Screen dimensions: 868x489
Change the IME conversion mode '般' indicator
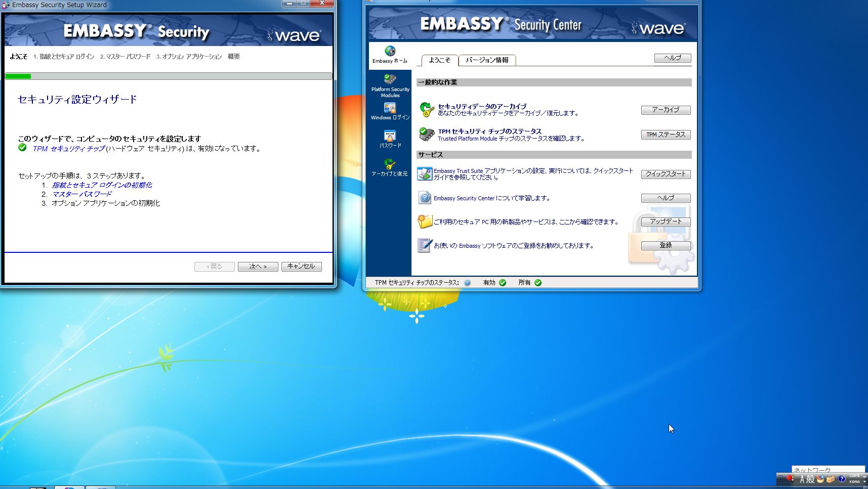pyautogui.click(x=810, y=479)
